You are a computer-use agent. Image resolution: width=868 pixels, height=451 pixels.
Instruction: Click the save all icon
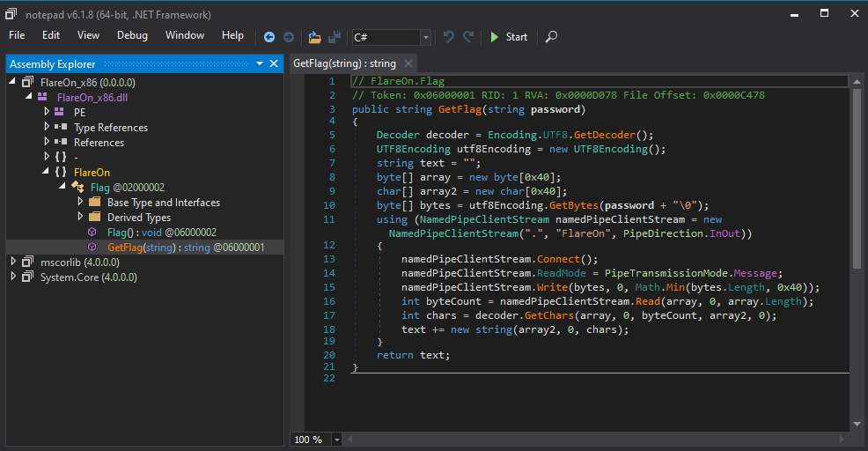click(x=335, y=37)
